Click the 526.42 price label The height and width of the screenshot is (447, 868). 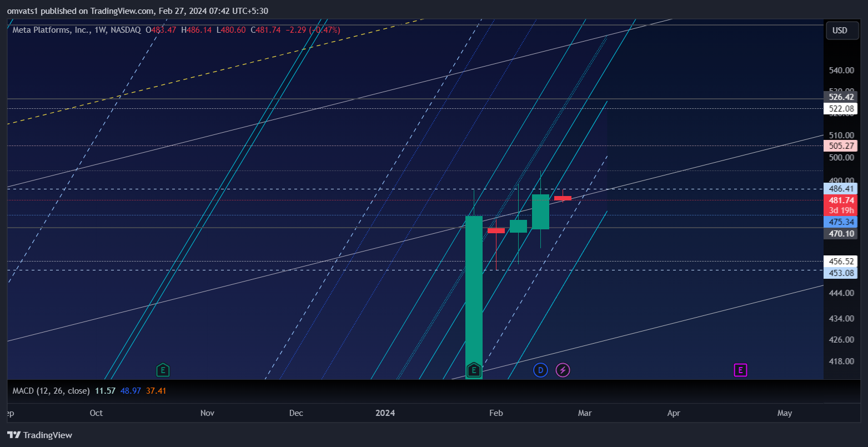841,97
